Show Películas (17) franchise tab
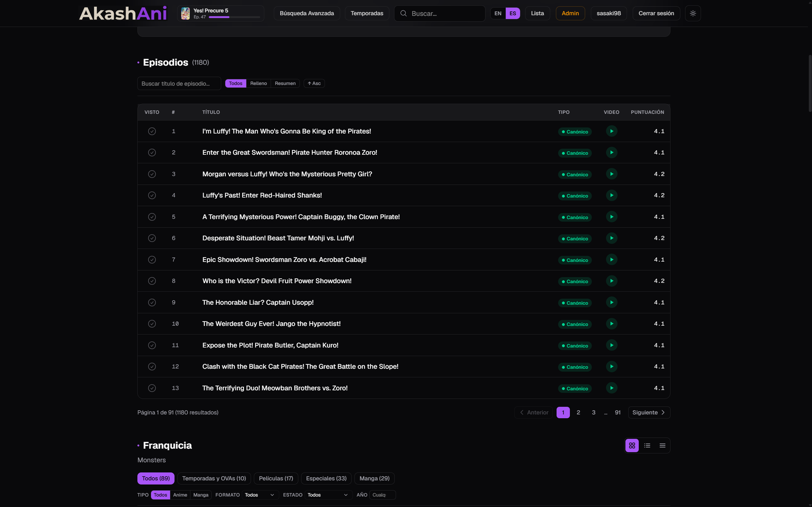 pos(276,478)
